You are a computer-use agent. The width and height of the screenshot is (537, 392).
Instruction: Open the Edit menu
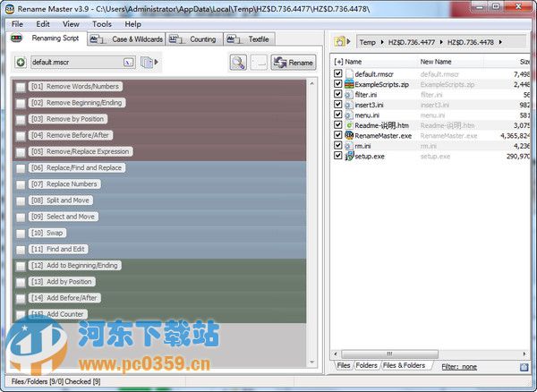click(x=43, y=24)
